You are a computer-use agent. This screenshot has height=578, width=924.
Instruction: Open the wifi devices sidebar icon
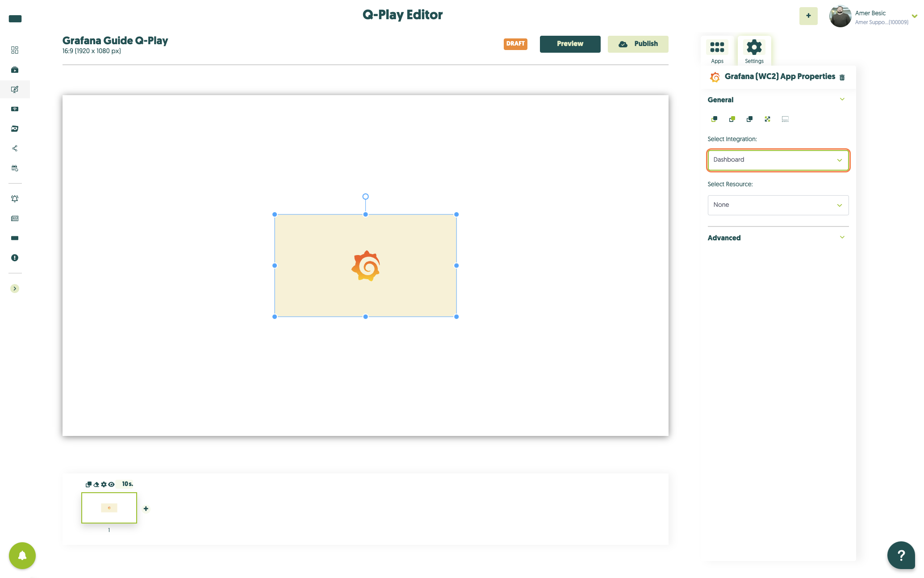click(x=15, y=109)
